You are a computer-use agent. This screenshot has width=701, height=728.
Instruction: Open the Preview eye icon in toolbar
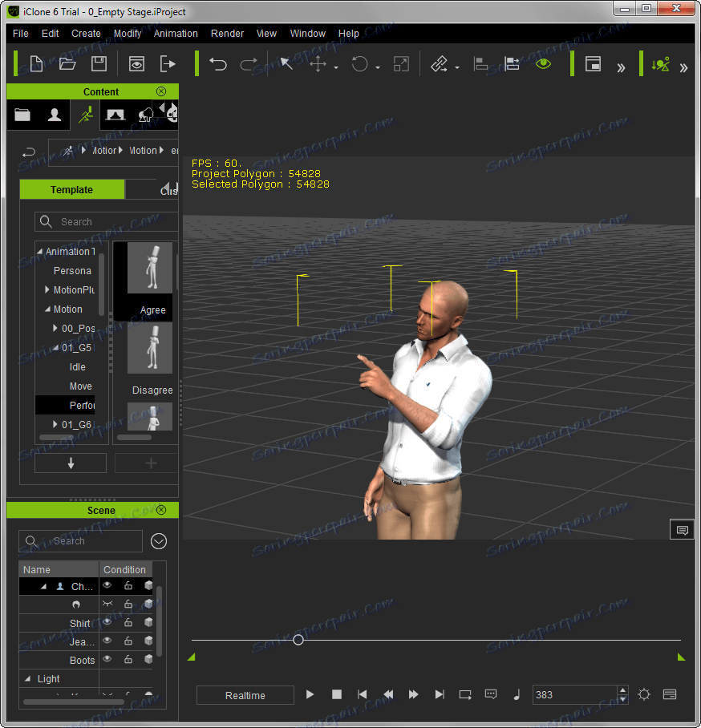(x=137, y=64)
